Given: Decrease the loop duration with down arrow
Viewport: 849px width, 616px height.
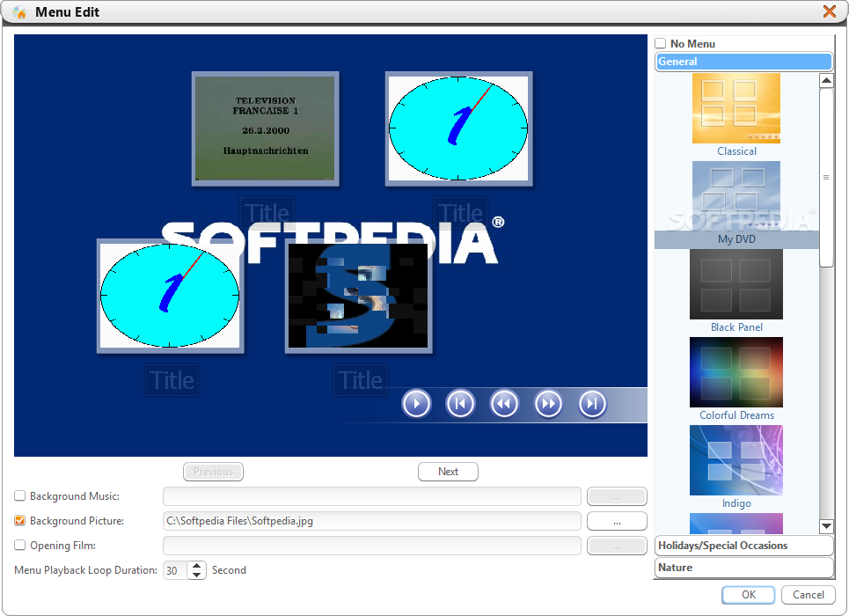Looking at the screenshot, I should [x=197, y=575].
